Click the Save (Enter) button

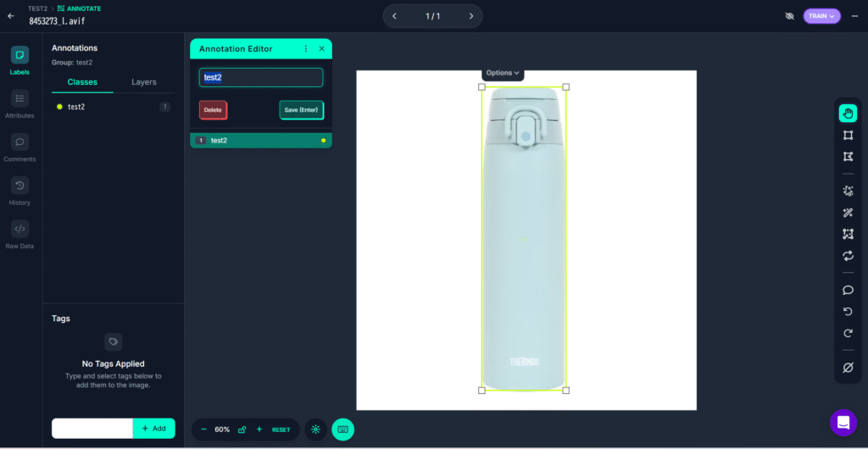301,110
